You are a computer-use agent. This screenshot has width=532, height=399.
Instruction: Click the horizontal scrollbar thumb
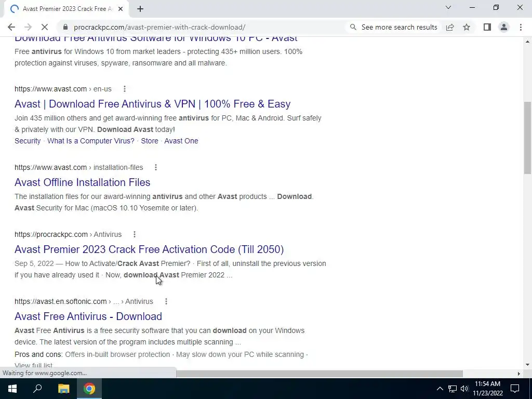[x=319, y=374]
